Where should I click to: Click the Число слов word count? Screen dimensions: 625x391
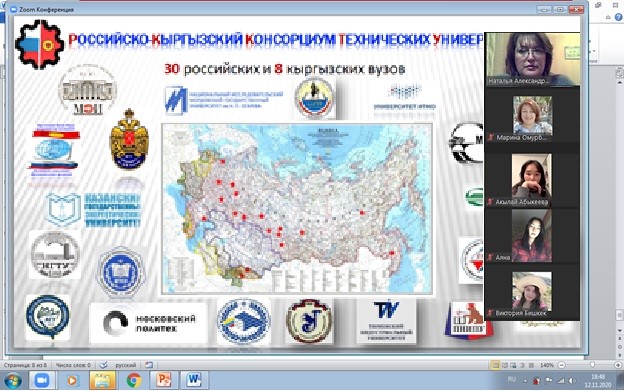[73, 365]
